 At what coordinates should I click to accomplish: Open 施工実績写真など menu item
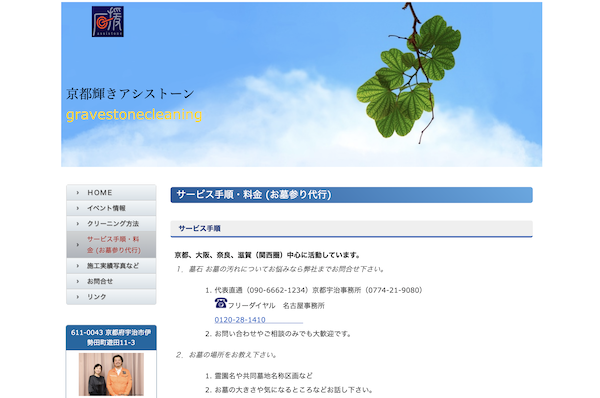click(x=111, y=266)
